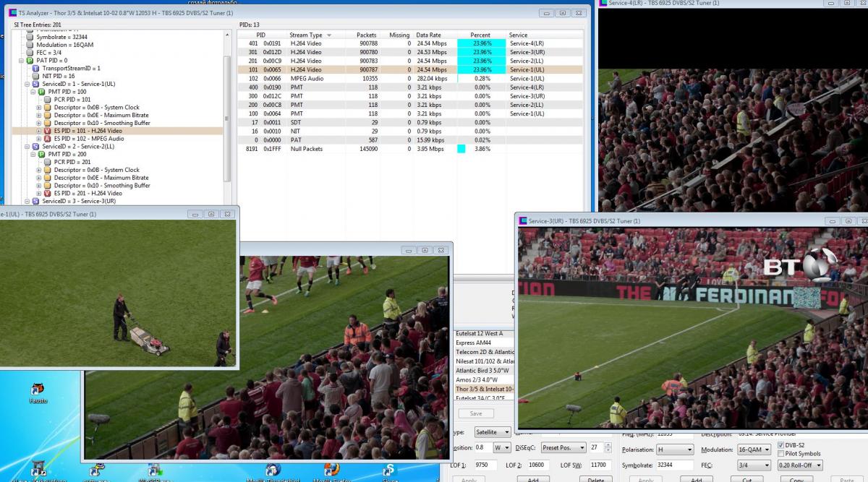Launch the Mozilla Thunderbird desktop shortcut

click(273, 472)
